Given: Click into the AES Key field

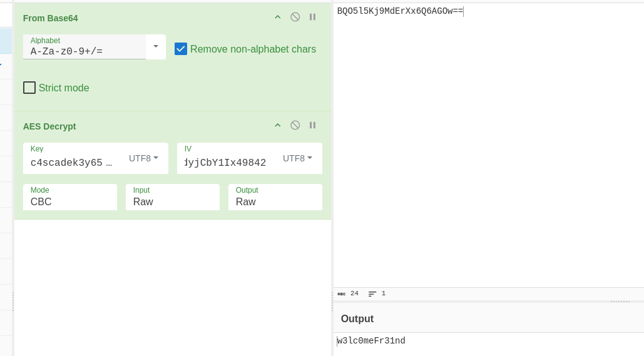Looking at the screenshot, I should pyautogui.click(x=71, y=163).
